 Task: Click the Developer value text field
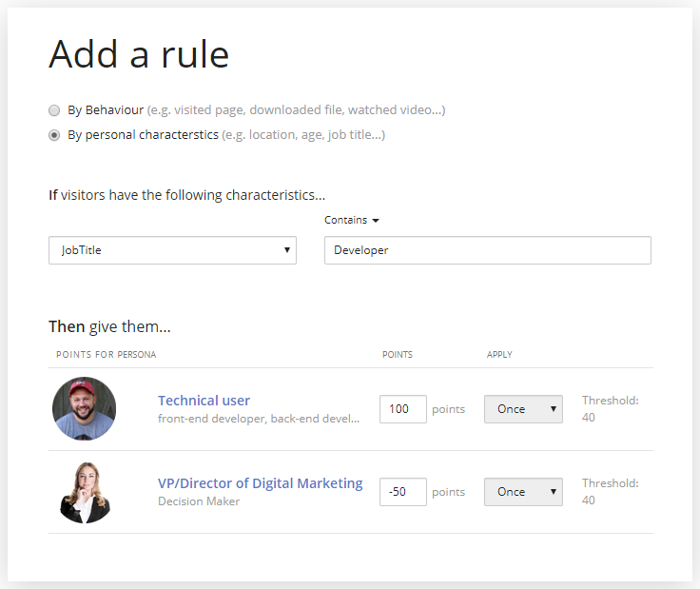(x=487, y=250)
